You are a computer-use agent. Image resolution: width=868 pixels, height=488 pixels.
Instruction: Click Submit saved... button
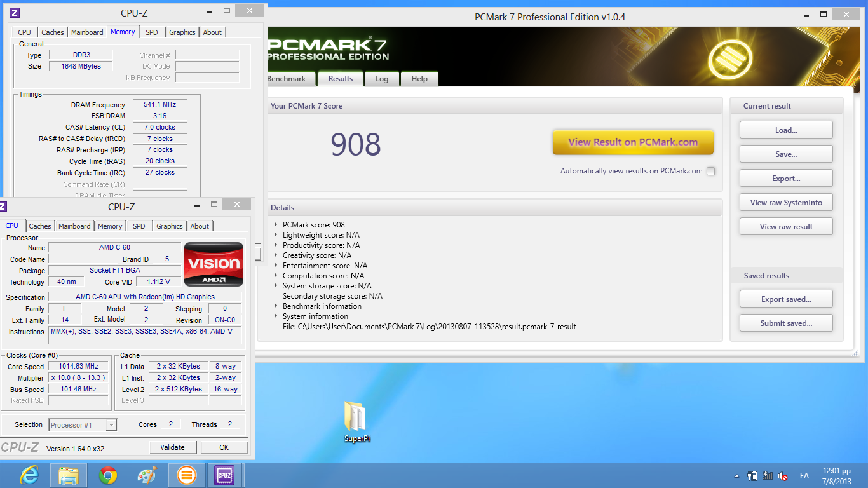point(786,323)
